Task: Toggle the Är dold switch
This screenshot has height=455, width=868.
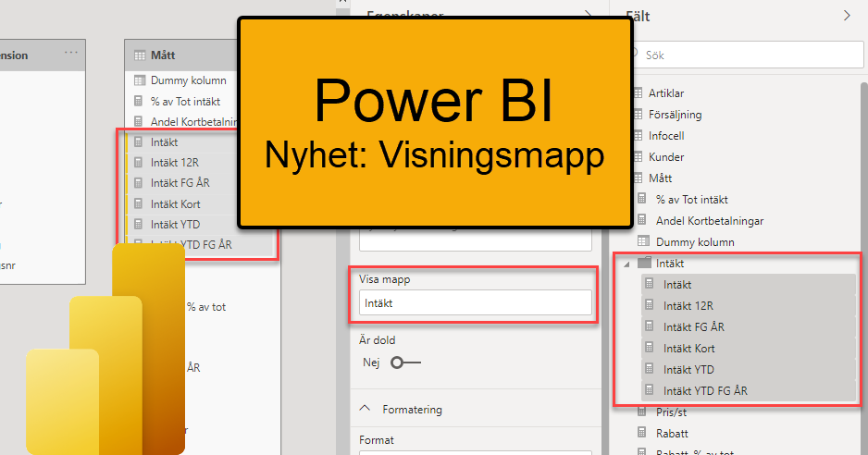Action: (404, 363)
